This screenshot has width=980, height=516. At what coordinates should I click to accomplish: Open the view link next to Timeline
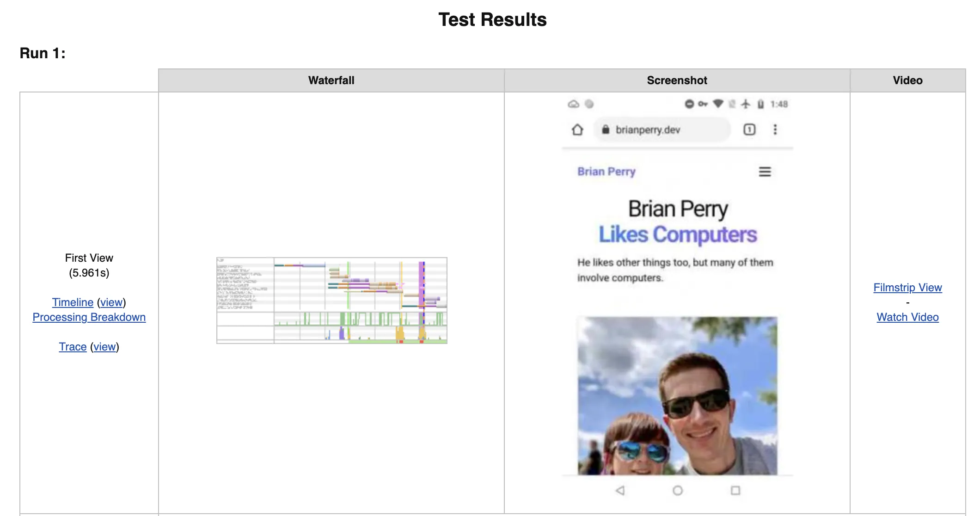[111, 302]
